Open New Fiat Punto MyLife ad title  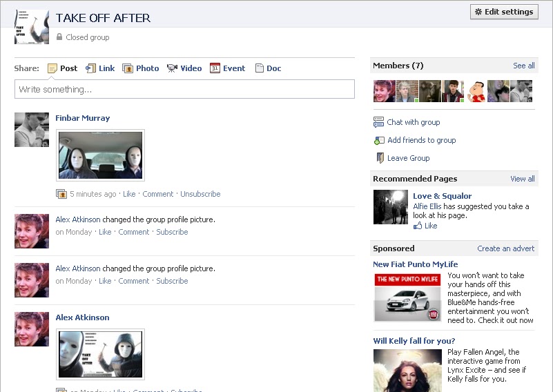[416, 264]
